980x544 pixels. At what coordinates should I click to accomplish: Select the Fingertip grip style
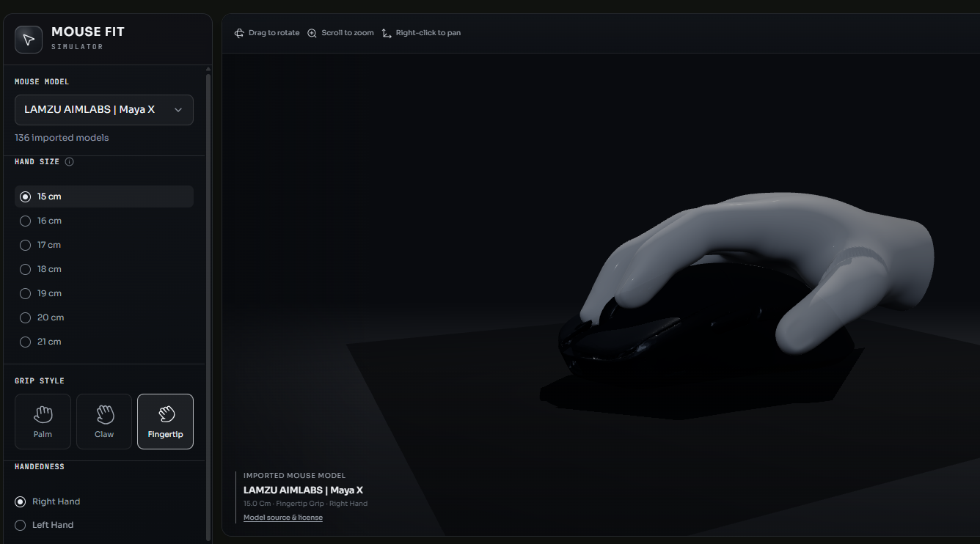click(x=165, y=422)
